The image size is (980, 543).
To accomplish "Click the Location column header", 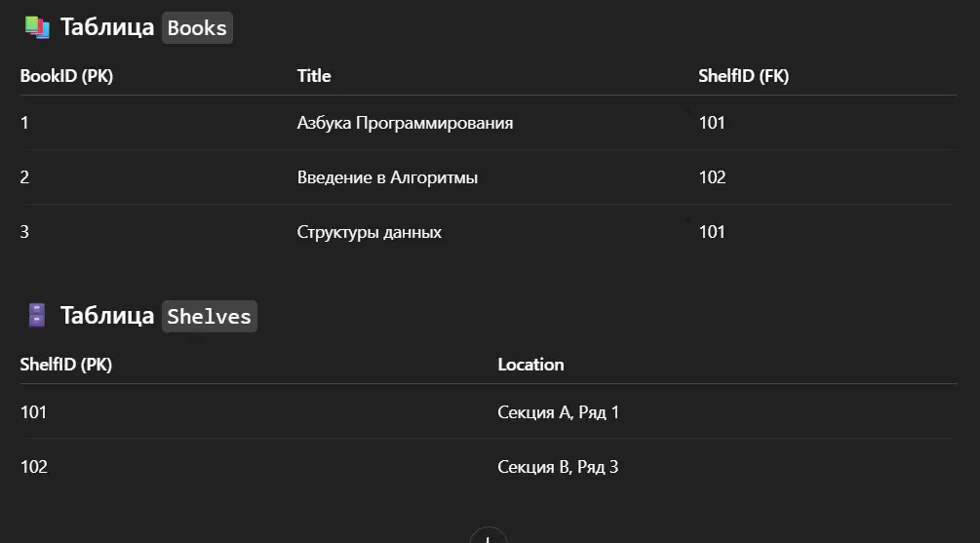I will pyautogui.click(x=530, y=365).
